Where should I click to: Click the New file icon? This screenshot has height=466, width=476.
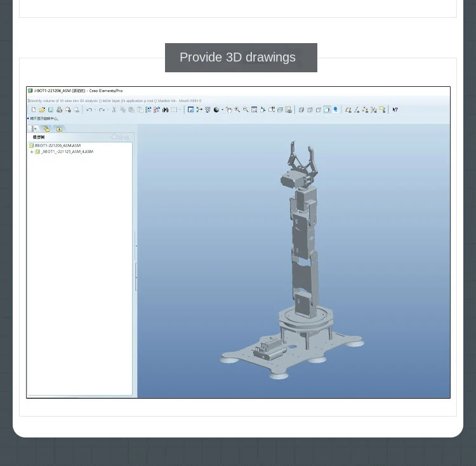click(34, 110)
